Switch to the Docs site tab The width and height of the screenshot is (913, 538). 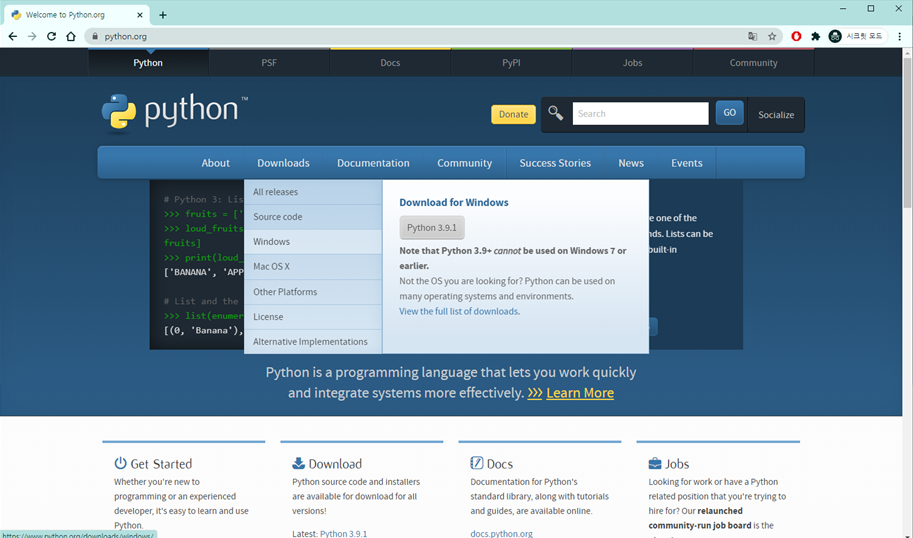coord(390,62)
